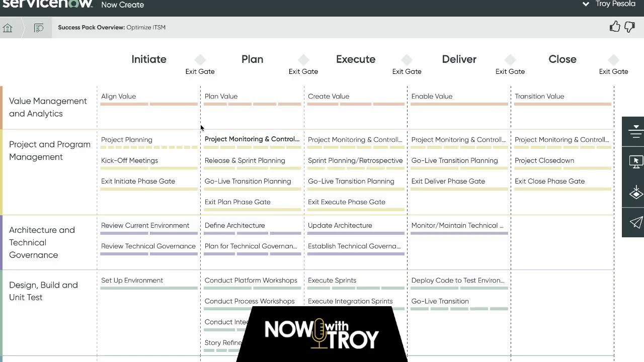
Task: Toggle the Exit Gate diamond after Close
Action: click(613, 59)
